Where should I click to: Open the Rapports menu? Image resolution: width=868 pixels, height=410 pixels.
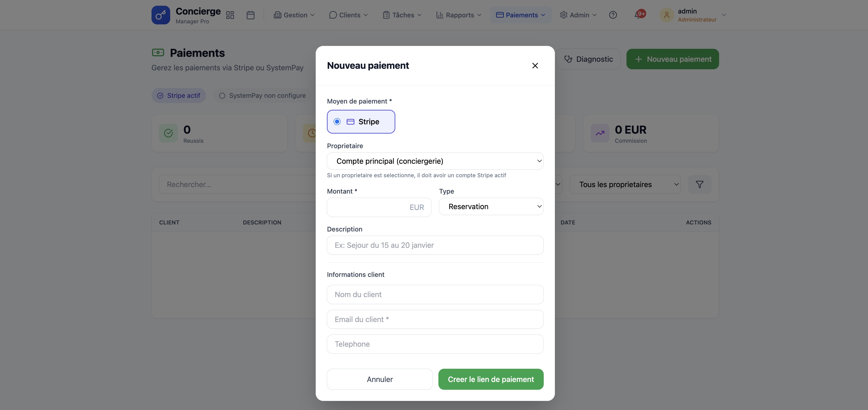pos(459,15)
